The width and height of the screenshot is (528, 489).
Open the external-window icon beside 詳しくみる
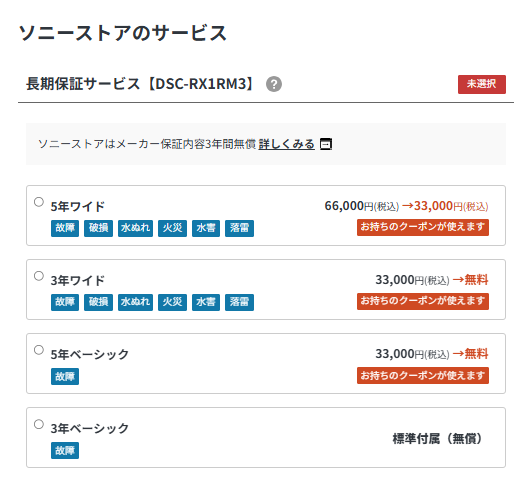(x=326, y=144)
